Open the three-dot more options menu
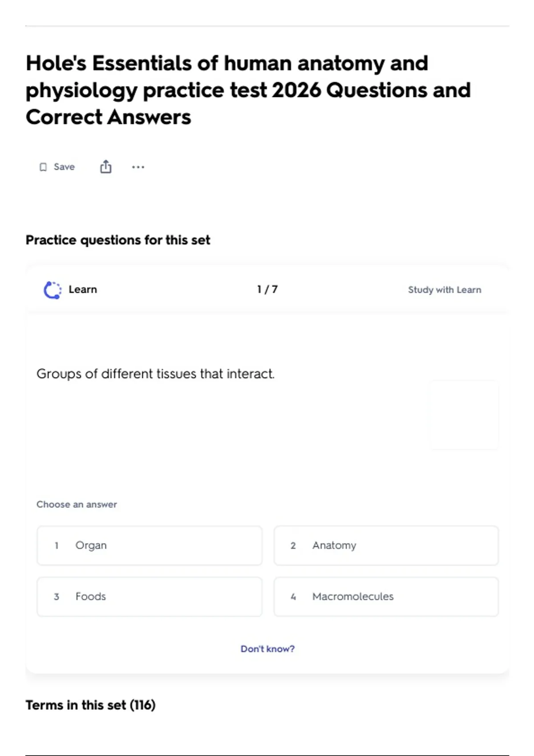The width and height of the screenshot is (534, 756). pyautogui.click(x=138, y=167)
